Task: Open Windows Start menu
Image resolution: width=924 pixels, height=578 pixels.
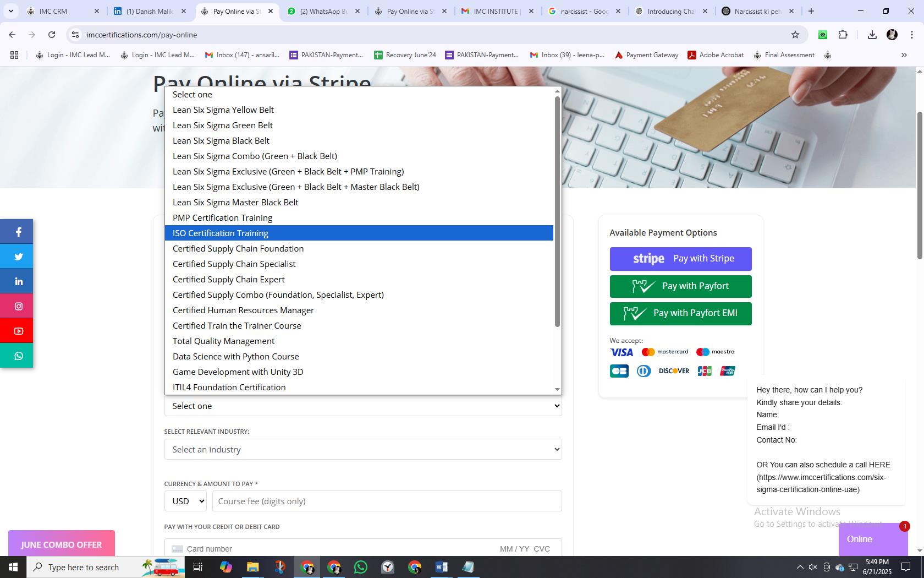Action: click(13, 567)
